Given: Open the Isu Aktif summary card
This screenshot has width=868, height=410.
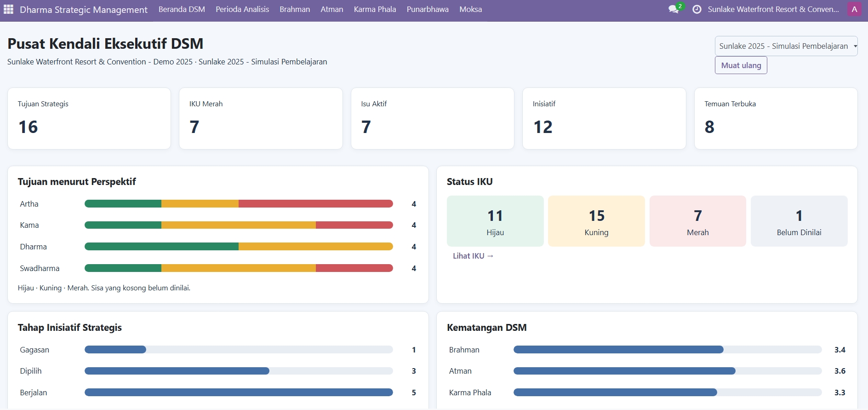Looking at the screenshot, I should pyautogui.click(x=433, y=118).
